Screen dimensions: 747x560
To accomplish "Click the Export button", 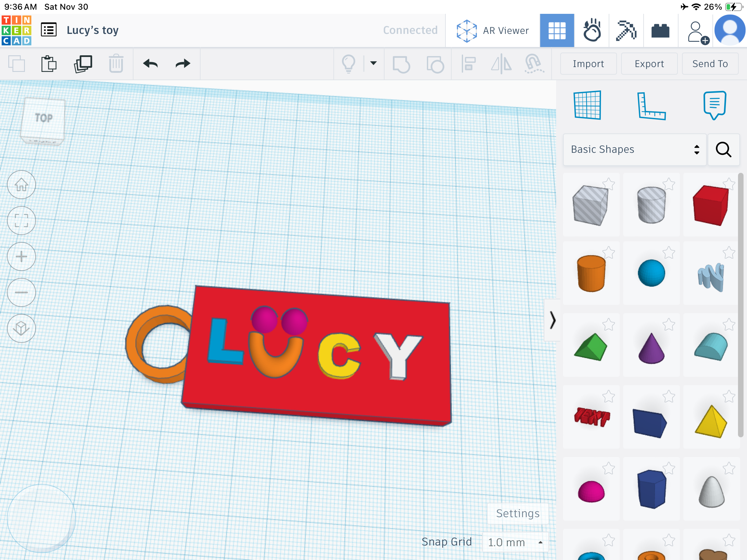I will (649, 64).
